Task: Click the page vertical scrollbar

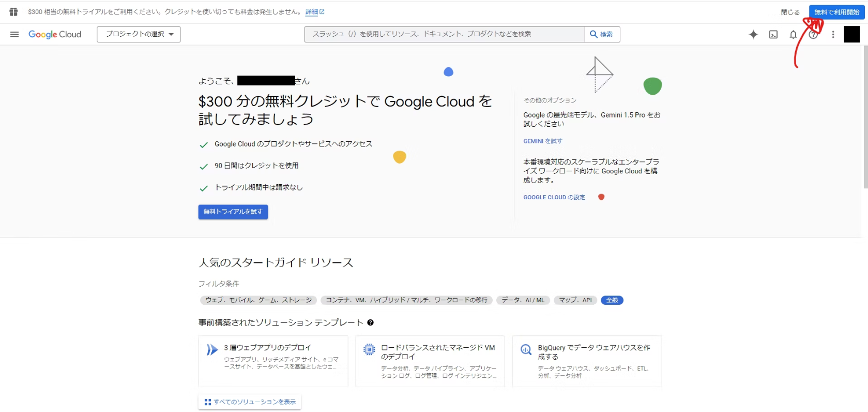Action: point(865,117)
